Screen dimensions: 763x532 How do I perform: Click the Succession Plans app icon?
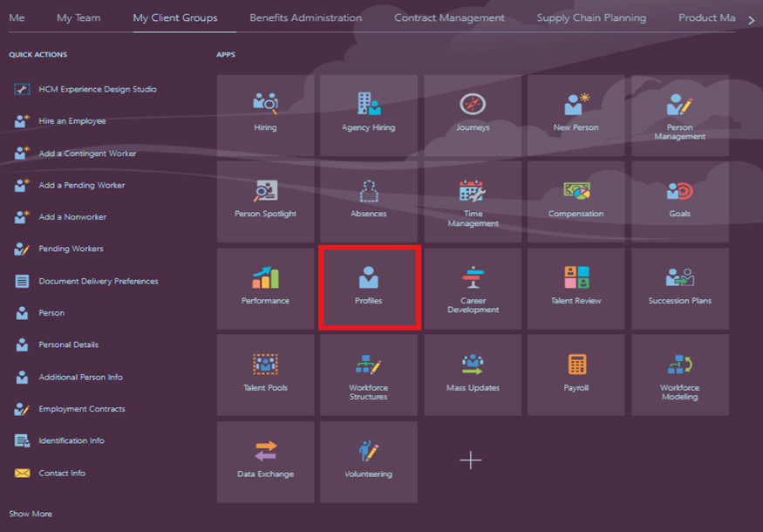679,278
